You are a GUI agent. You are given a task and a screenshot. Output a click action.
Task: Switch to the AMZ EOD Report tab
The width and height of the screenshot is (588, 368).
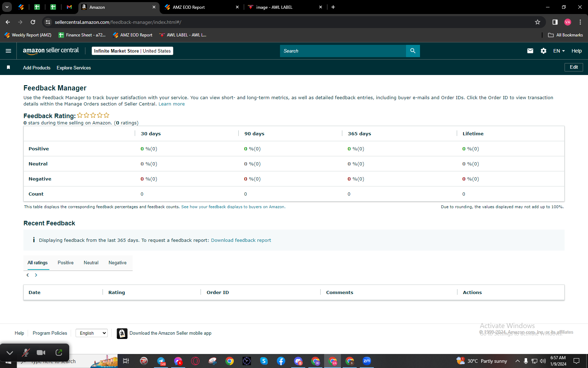click(x=202, y=7)
